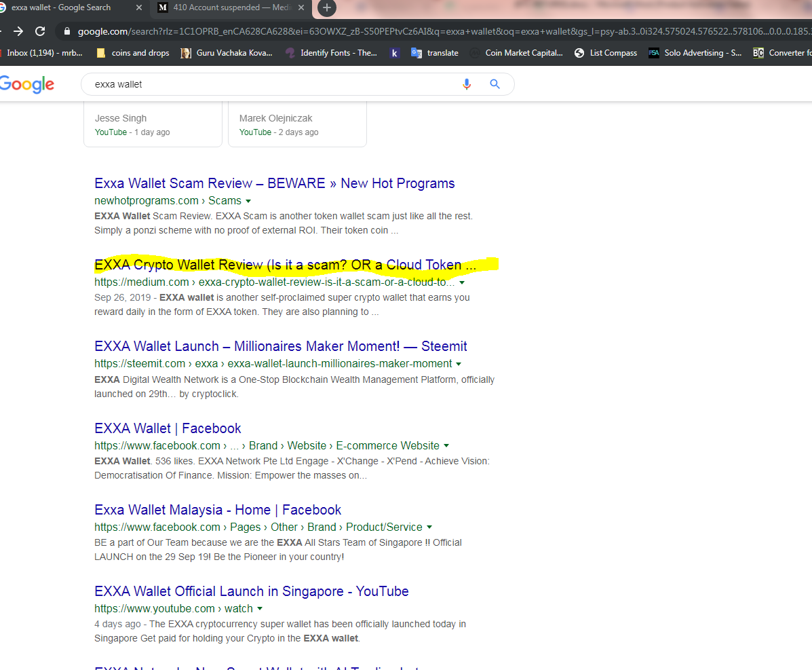Open the Marek Olejniczak YouTube video card
The height and width of the screenshot is (670, 812).
point(297,124)
